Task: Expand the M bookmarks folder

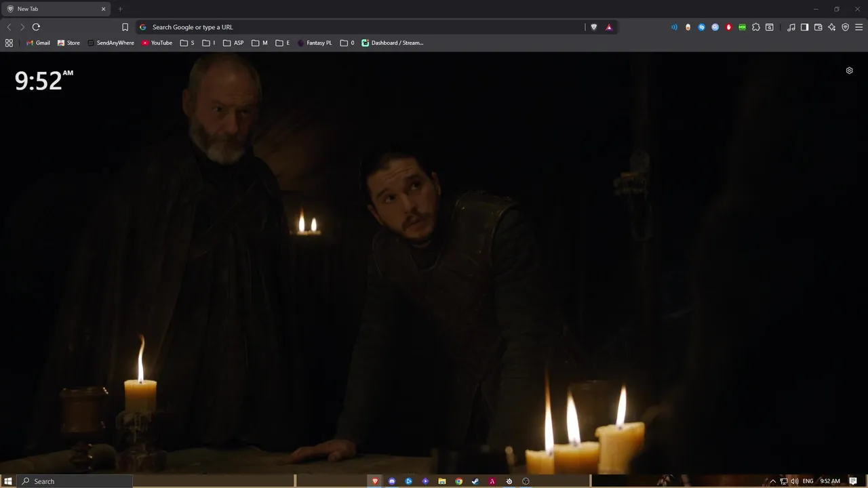Action: (x=260, y=43)
